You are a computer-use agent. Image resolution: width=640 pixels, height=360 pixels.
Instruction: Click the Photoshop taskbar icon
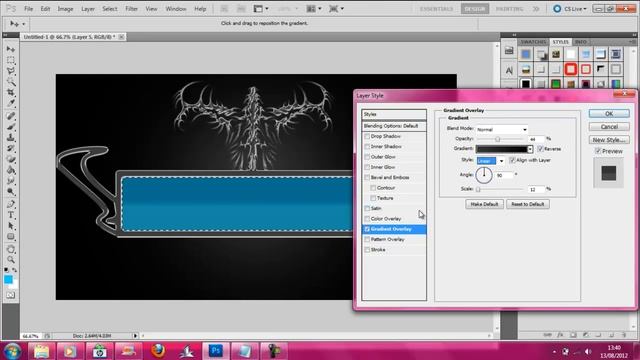pyautogui.click(x=216, y=351)
